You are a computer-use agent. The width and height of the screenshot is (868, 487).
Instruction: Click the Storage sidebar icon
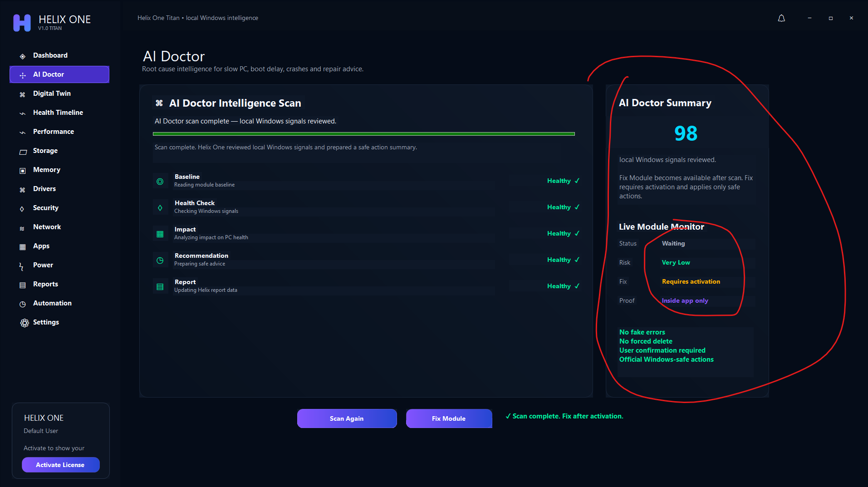(x=23, y=152)
